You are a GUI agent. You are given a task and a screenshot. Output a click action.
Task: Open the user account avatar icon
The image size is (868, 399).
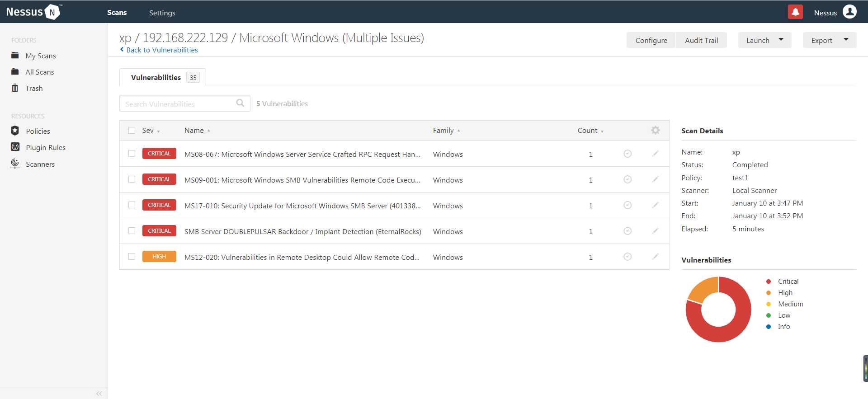849,12
